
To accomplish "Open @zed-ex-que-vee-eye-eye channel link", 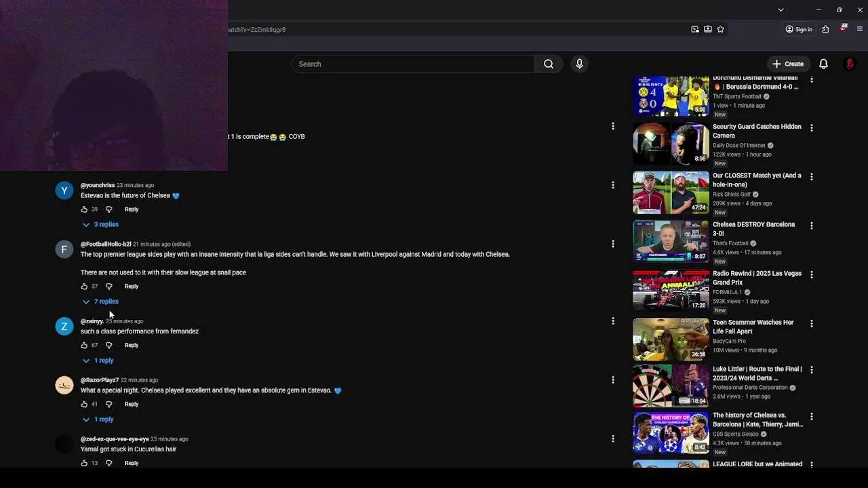I will (115, 439).
